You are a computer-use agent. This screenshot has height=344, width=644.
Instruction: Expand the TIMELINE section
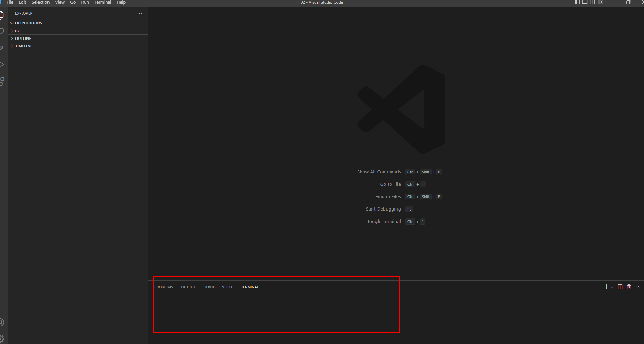pos(23,46)
